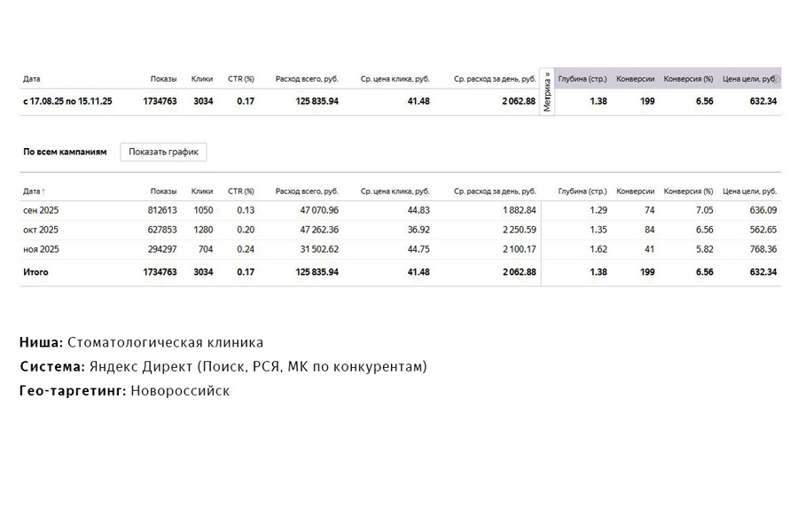798x532 pixels.
Task: Click goal price 562.65
Action: click(763, 230)
